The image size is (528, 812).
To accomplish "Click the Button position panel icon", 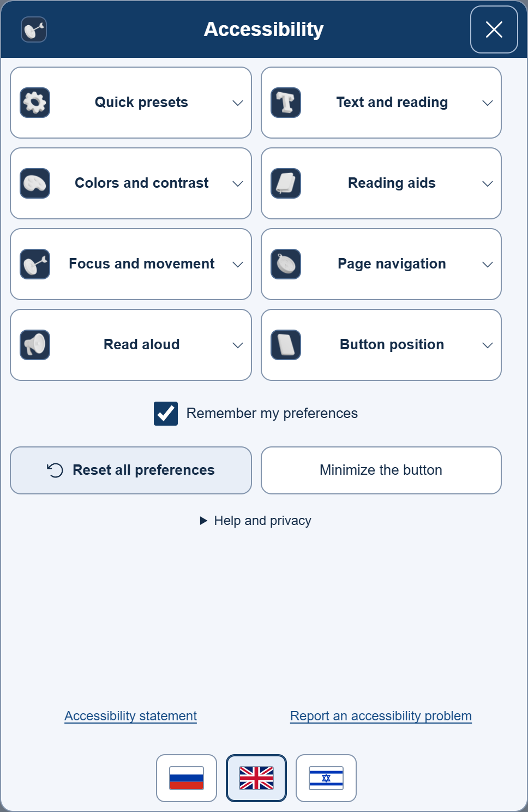I will click(x=286, y=345).
